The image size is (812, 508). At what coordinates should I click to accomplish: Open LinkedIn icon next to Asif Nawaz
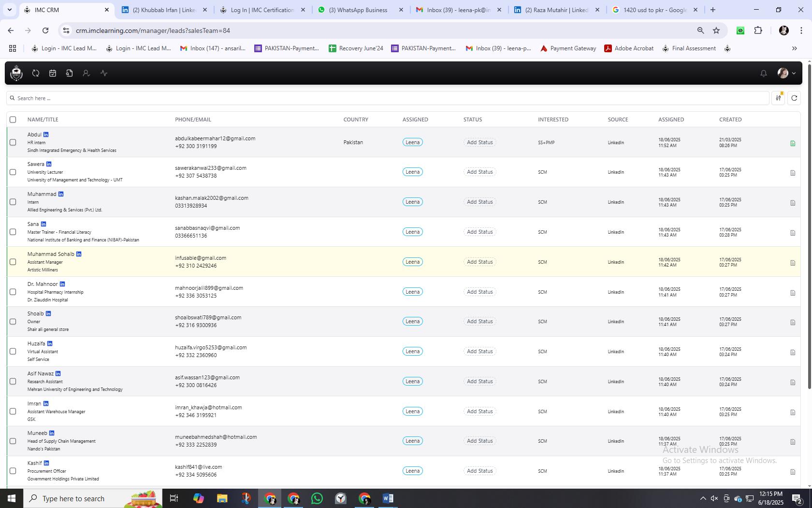(58, 374)
